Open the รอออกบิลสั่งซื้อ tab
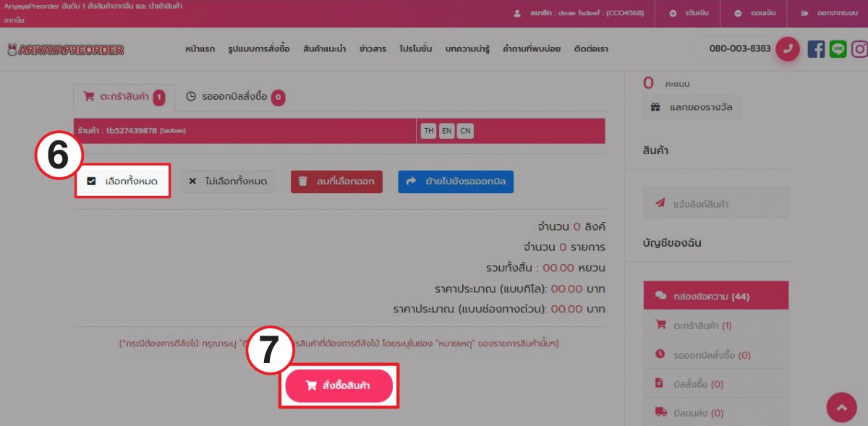The width and height of the screenshot is (868, 426). click(235, 96)
